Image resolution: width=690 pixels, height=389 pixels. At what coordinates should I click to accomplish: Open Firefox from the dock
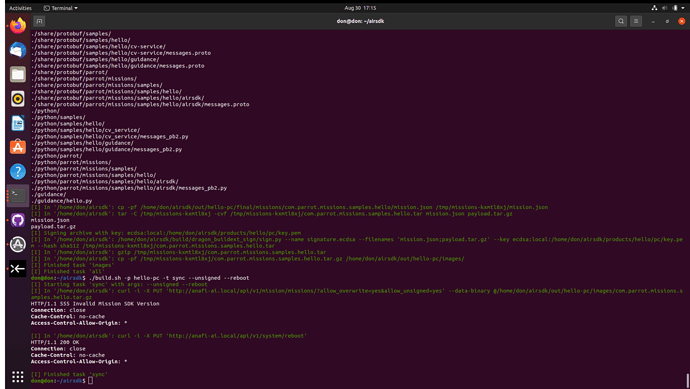coord(18,26)
